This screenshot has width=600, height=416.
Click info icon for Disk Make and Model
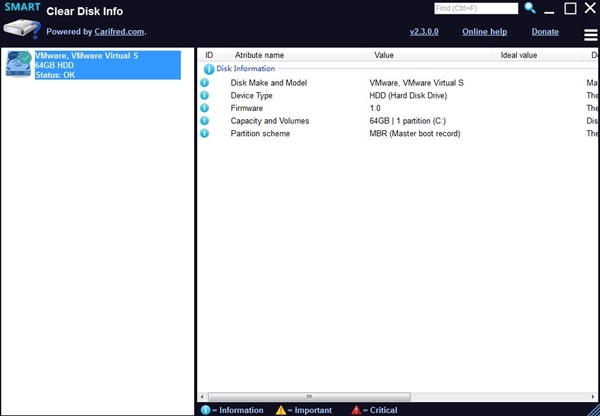[x=205, y=82]
